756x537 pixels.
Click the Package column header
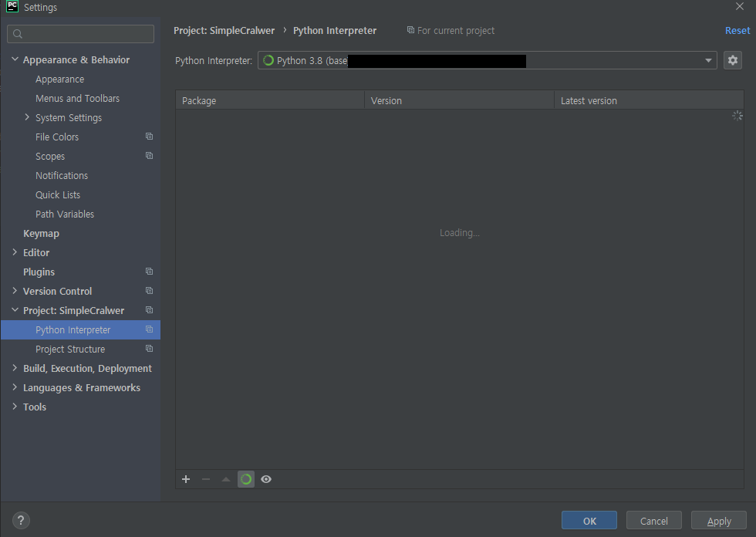(270, 100)
